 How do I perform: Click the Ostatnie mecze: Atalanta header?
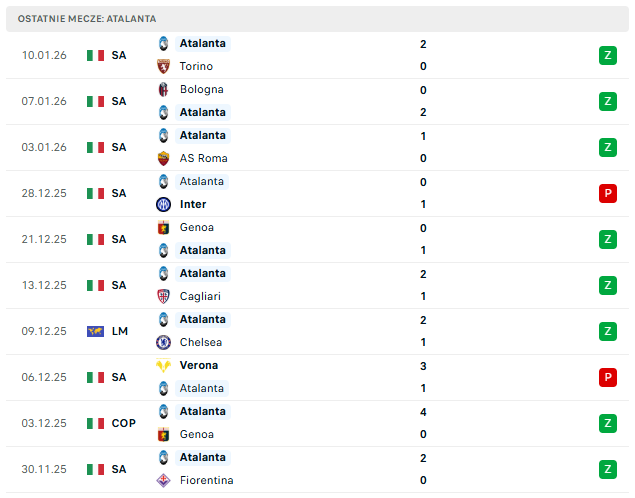pyautogui.click(x=87, y=19)
